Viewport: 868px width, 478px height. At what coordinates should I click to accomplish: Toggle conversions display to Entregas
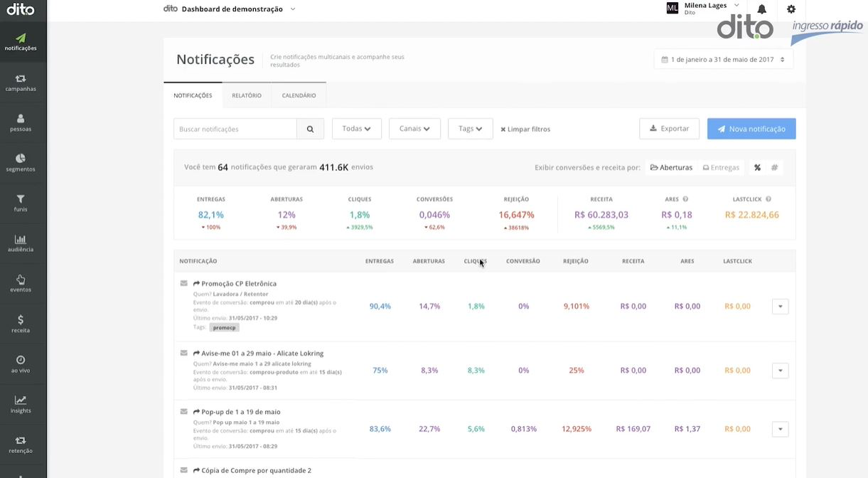click(x=720, y=167)
